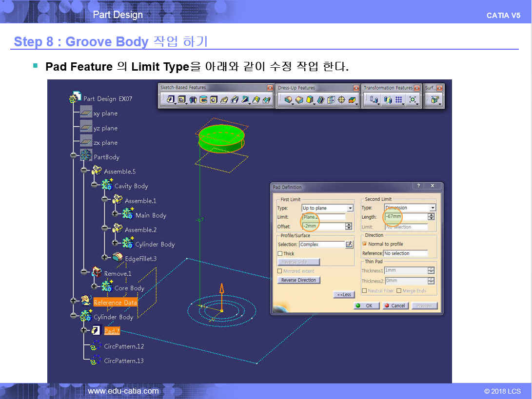Click the Reverse Direction button

299,280
